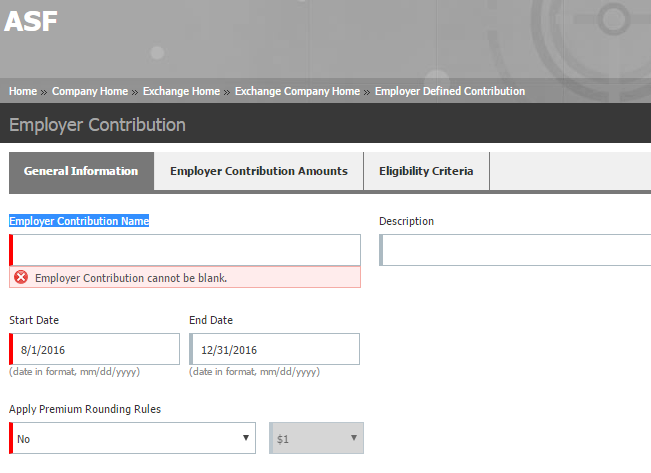This screenshot has width=651, height=473.
Task: Click the Start Date label
Action: pos(34,320)
